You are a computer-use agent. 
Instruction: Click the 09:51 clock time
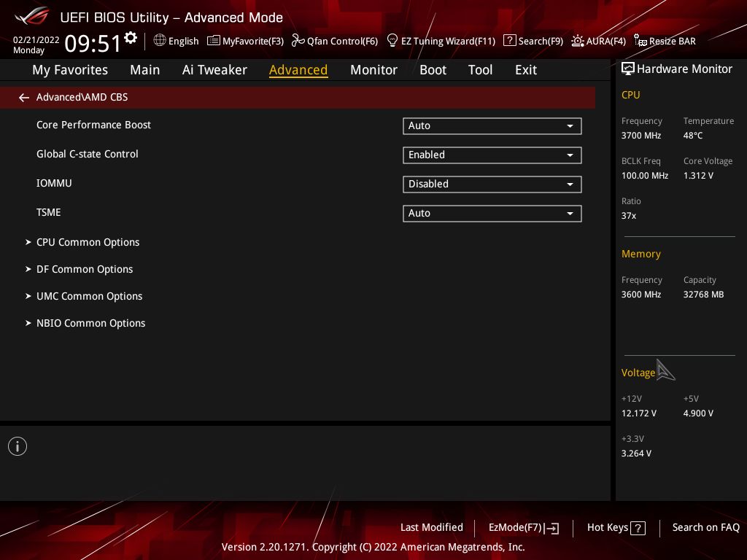point(93,43)
